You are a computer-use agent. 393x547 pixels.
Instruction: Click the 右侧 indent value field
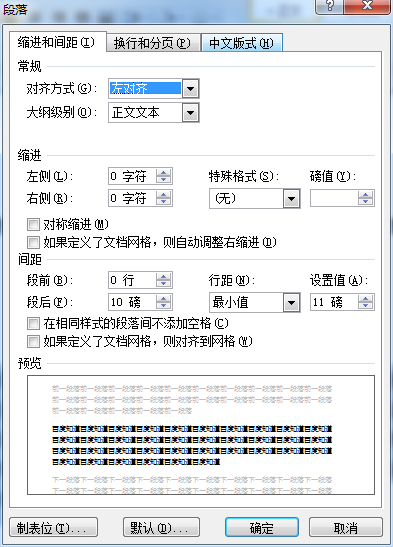pos(132,198)
